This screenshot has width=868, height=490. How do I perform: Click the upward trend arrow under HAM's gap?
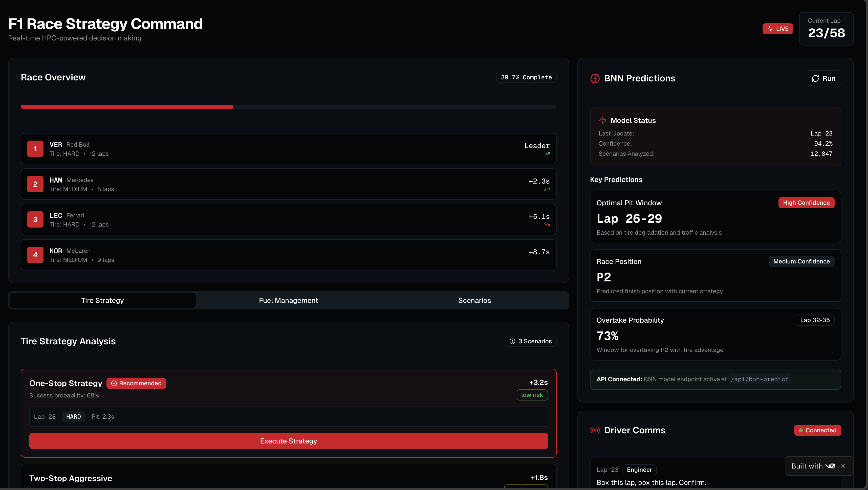[547, 189]
